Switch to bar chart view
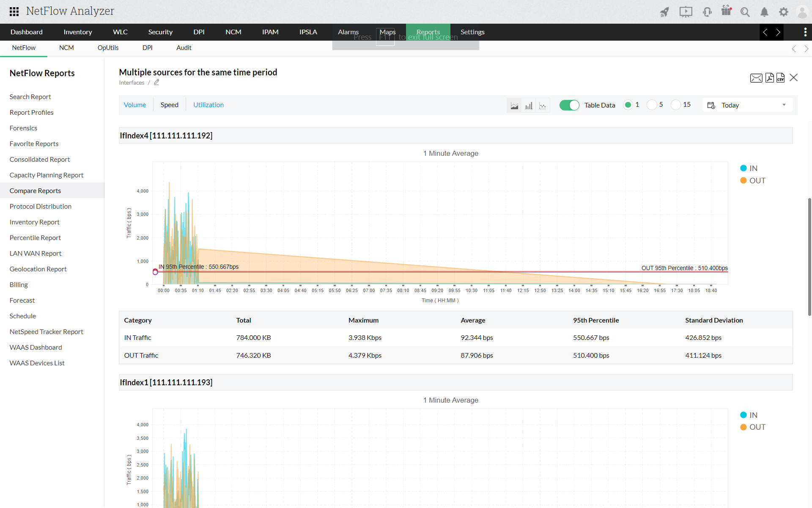The width and height of the screenshot is (812, 508). (x=529, y=105)
